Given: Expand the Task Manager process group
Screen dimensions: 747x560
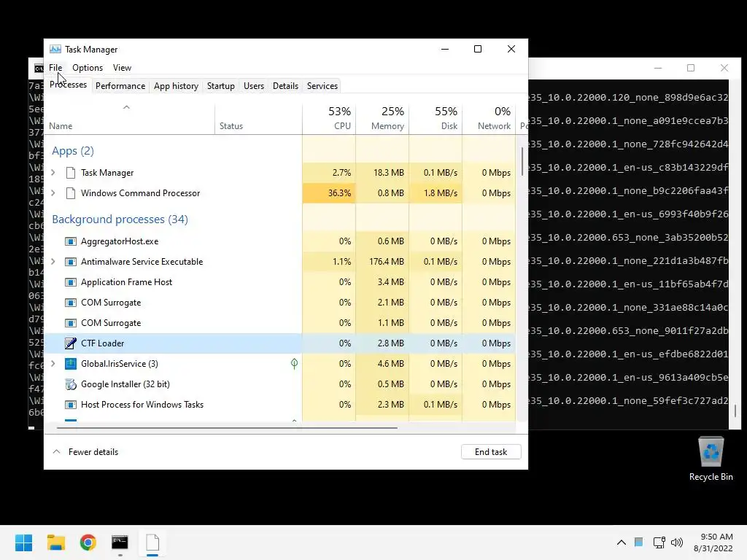Looking at the screenshot, I should point(53,172).
